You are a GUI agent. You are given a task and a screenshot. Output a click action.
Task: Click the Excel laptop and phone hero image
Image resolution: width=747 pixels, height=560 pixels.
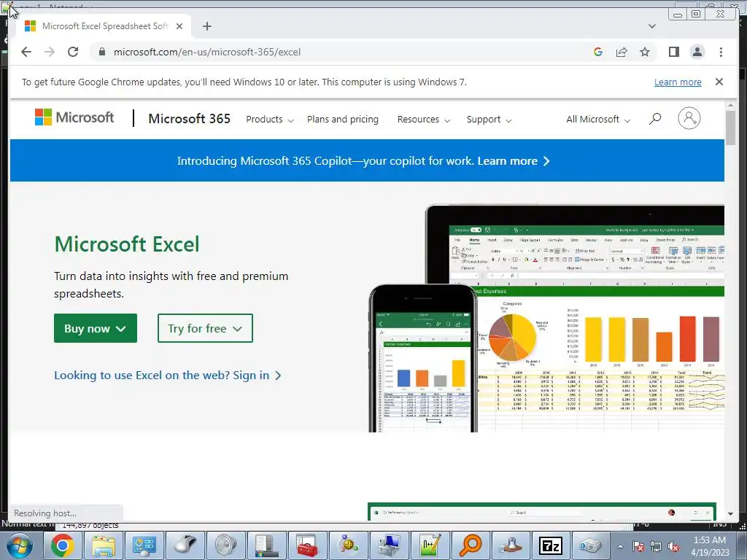click(x=546, y=318)
